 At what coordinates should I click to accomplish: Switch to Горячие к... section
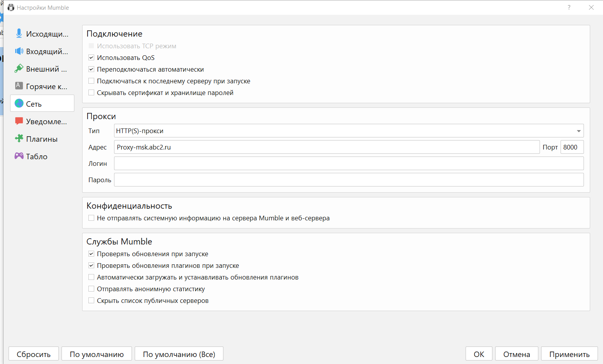click(x=42, y=86)
